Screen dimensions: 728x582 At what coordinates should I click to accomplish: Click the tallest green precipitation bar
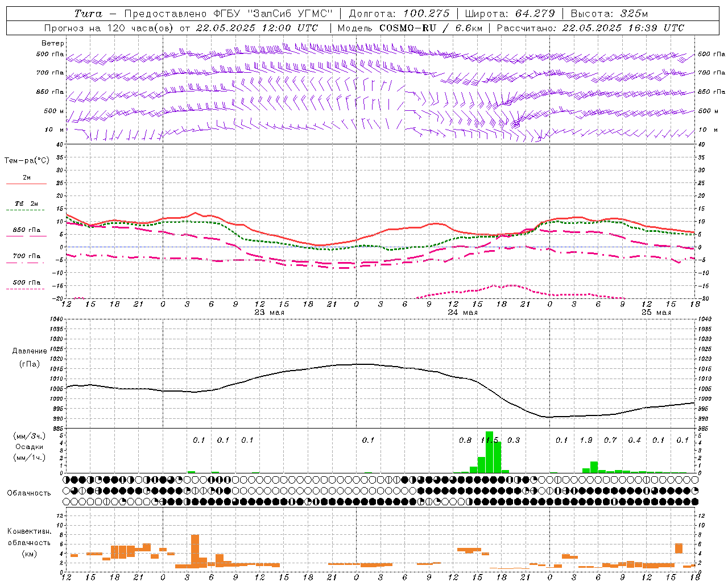coord(489,452)
